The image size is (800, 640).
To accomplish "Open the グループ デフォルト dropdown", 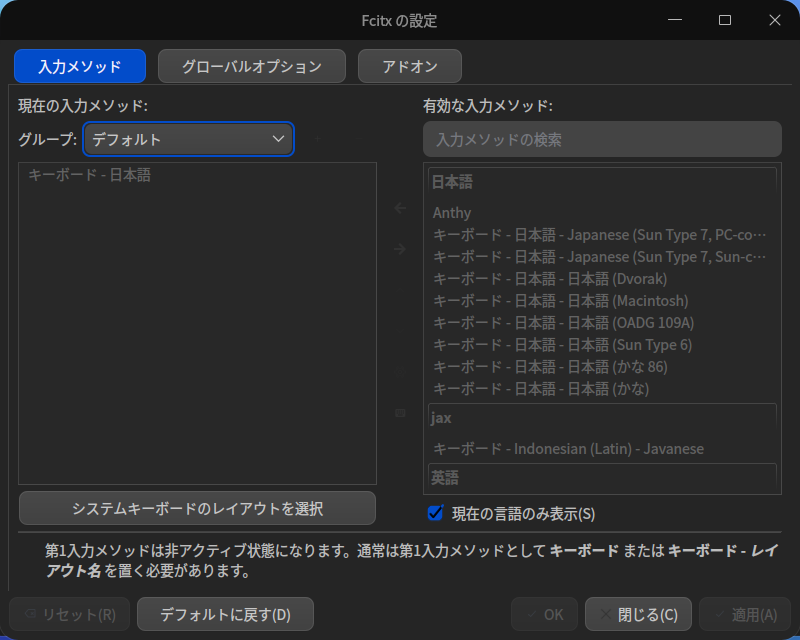I will tap(188, 139).
